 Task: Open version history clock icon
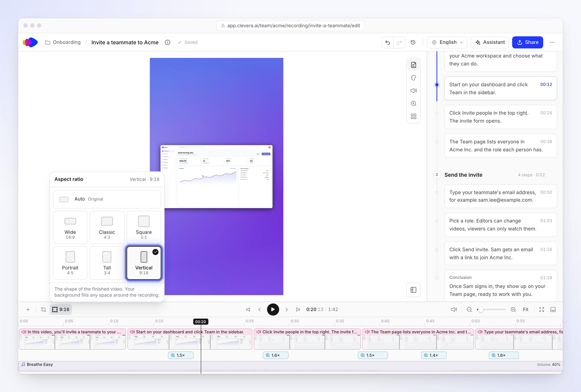coord(413,42)
